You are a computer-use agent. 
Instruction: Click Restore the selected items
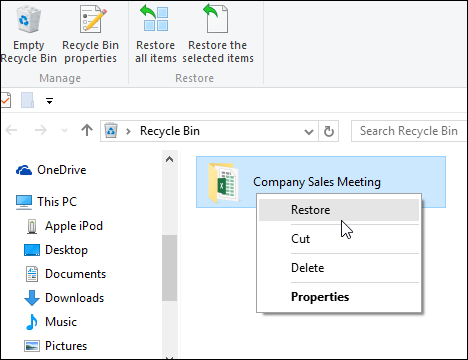pos(218,35)
